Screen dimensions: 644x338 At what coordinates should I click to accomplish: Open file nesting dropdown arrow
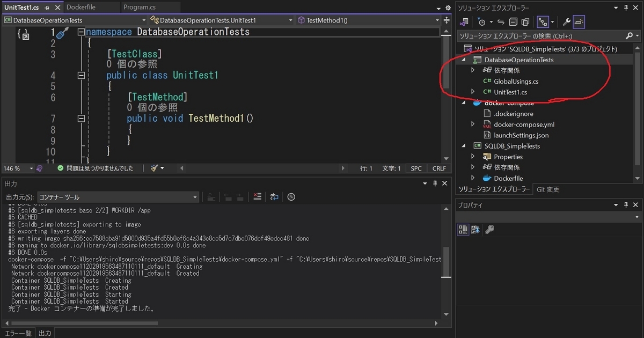(x=552, y=22)
